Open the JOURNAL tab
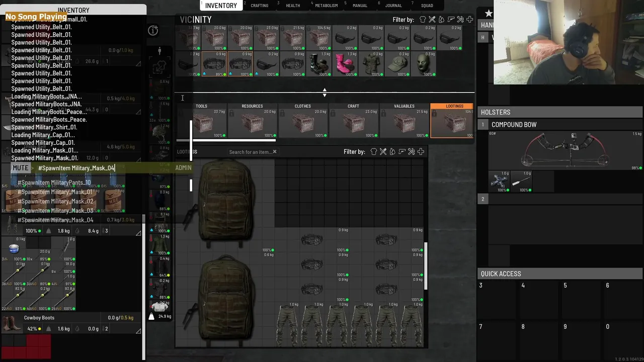Viewport: 644px width, 362px height. [x=393, y=6]
